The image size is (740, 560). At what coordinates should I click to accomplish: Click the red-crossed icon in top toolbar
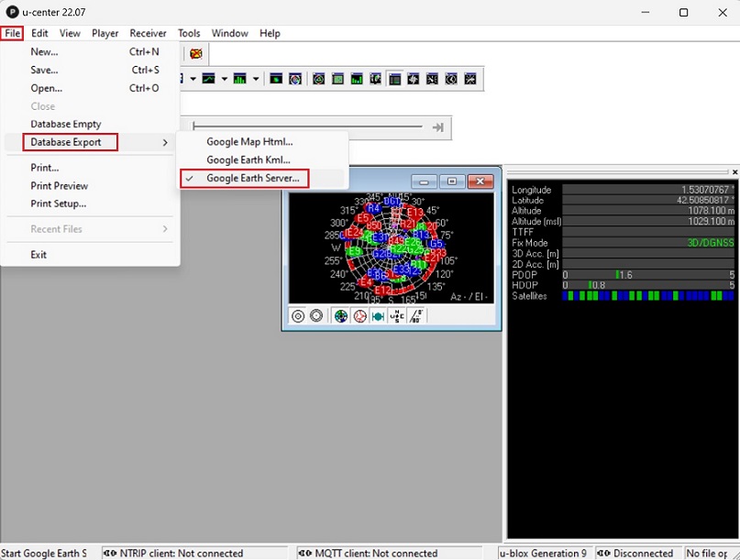[195, 54]
